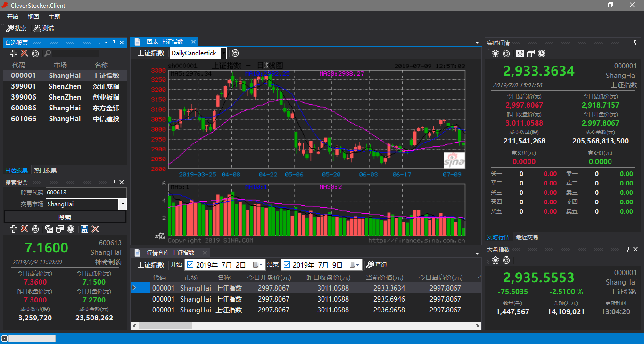Open the start date calendar picker dropdown

pyautogui.click(x=258, y=265)
